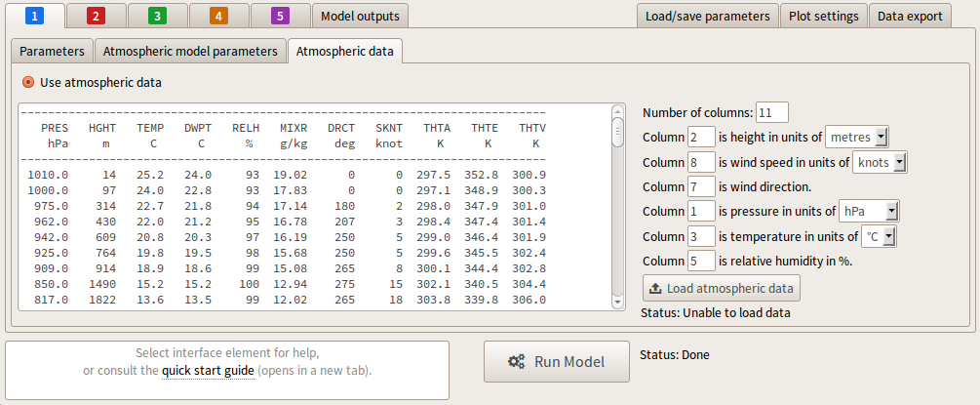
Task: Click the DRCT column header text
Action: coord(341,128)
